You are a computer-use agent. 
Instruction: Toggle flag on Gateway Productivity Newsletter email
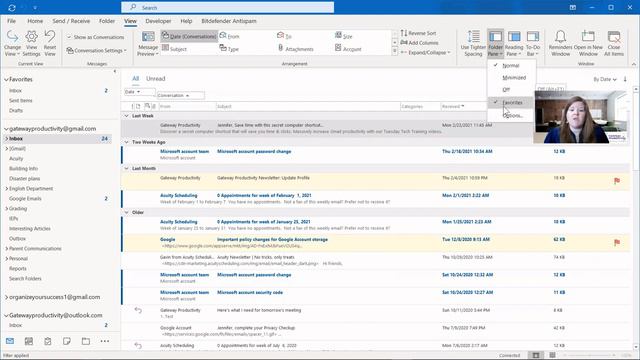pyautogui.click(x=617, y=181)
